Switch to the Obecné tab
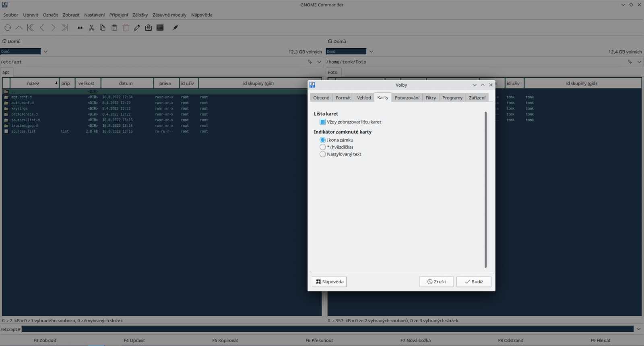 coord(321,97)
